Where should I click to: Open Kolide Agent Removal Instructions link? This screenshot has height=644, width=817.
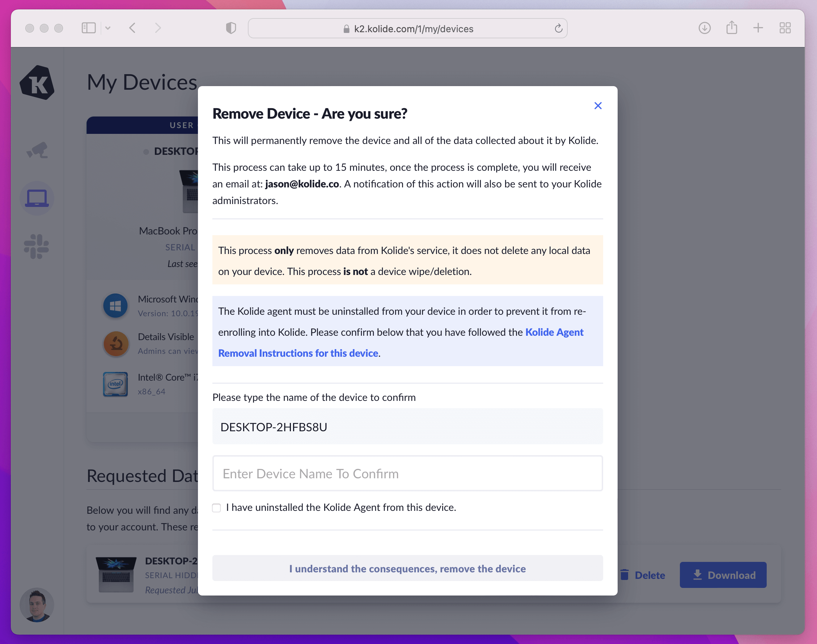coord(298,353)
